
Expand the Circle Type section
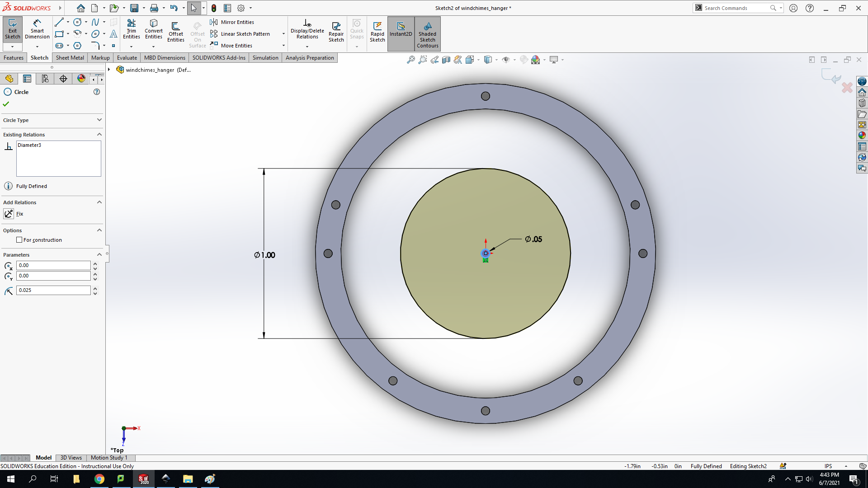coord(99,120)
